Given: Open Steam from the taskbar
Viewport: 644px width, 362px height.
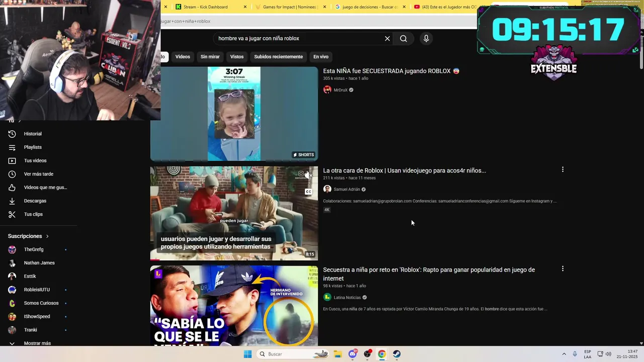Looking at the screenshot, I should point(397,354).
